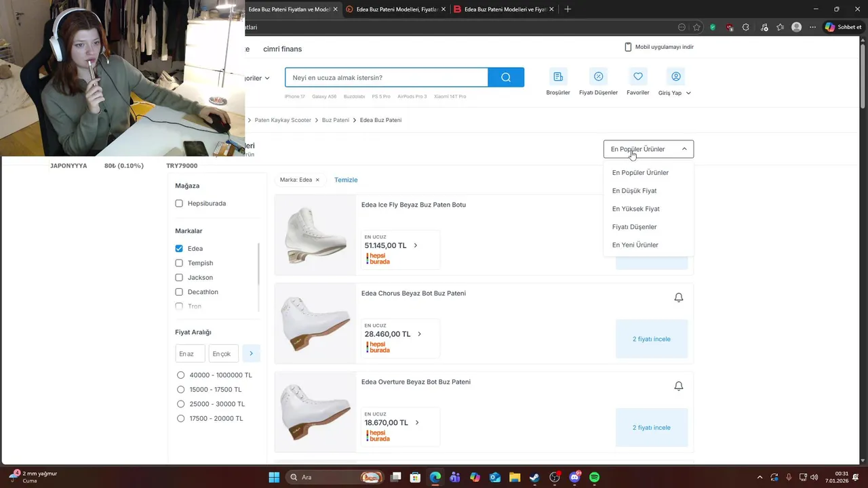The height and width of the screenshot is (488, 868).
Task: Select the 25000 - 30000 TL price range
Action: point(180,404)
